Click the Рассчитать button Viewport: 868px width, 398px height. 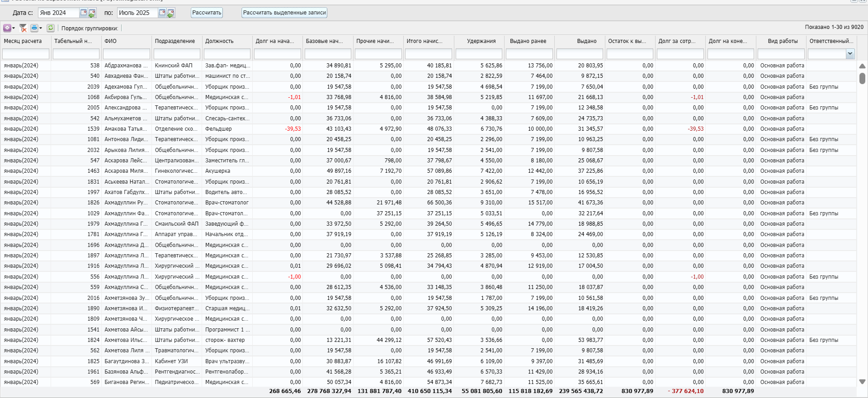tap(207, 13)
